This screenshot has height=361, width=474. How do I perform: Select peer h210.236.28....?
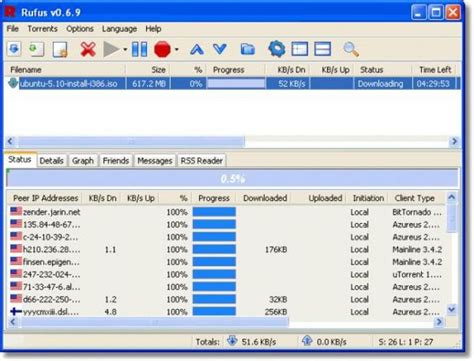(52, 249)
